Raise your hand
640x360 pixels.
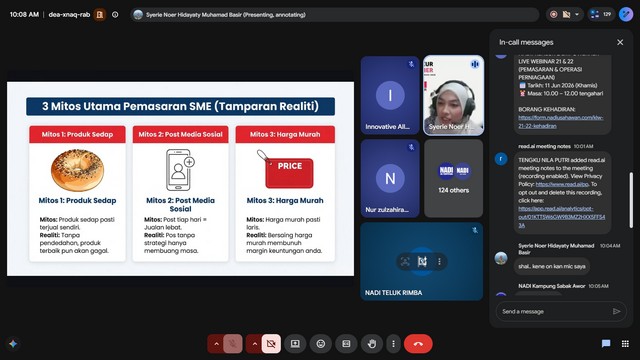coord(371,344)
